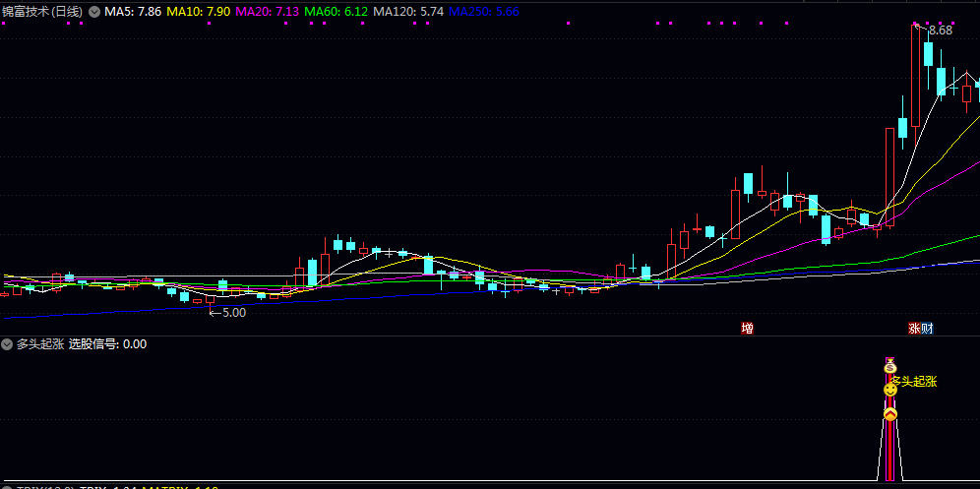Click the yellow smiley face signal icon
The width and height of the screenshot is (980, 489).
pos(890,390)
